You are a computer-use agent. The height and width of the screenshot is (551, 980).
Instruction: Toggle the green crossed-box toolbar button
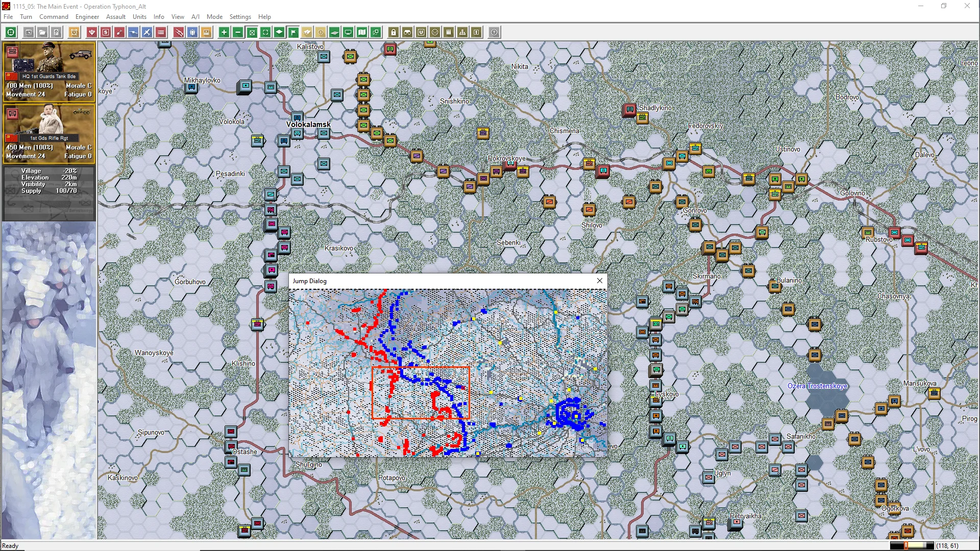pos(252,32)
